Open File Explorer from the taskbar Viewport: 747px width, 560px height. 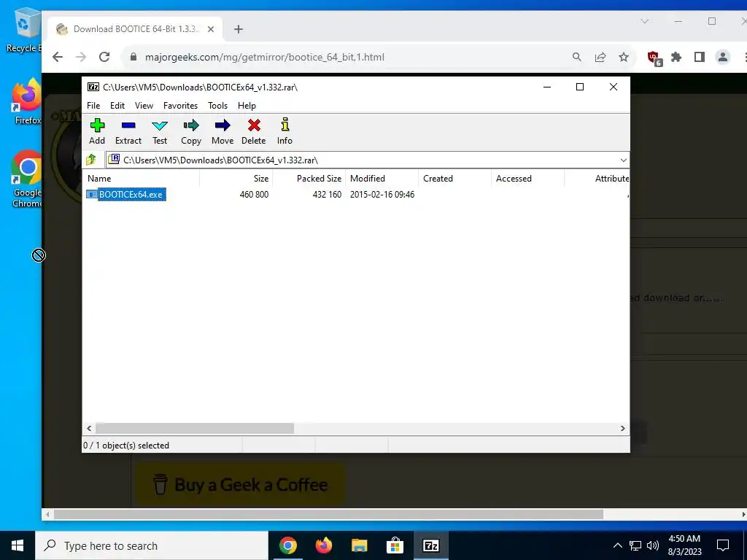359,545
